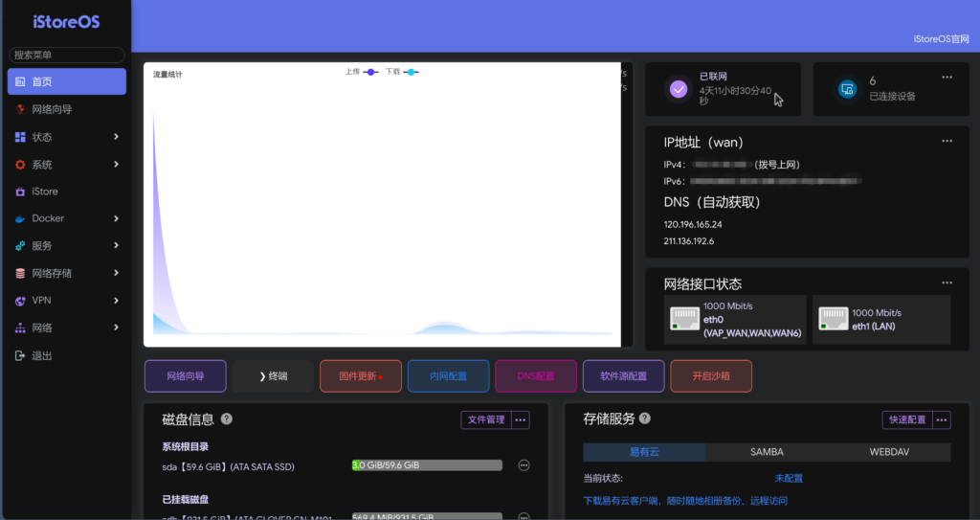Click the 固件更新 button
Screen dimensions: 980x520
[x=361, y=376]
